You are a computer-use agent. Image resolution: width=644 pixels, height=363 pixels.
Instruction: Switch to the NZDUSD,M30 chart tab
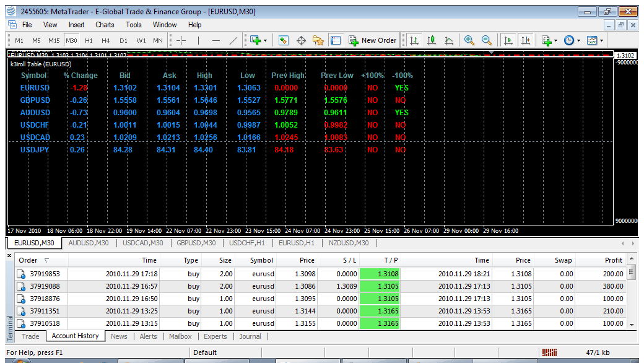(349, 243)
